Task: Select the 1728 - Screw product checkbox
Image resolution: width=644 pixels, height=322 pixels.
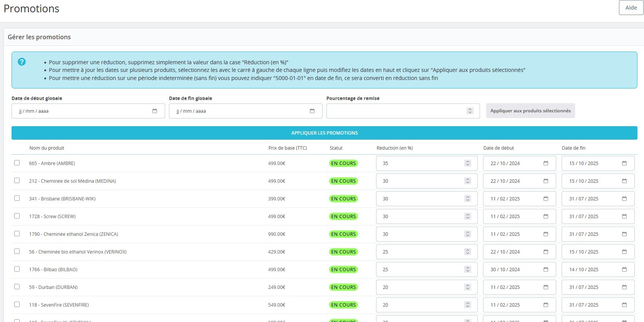Action: coord(17,216)
